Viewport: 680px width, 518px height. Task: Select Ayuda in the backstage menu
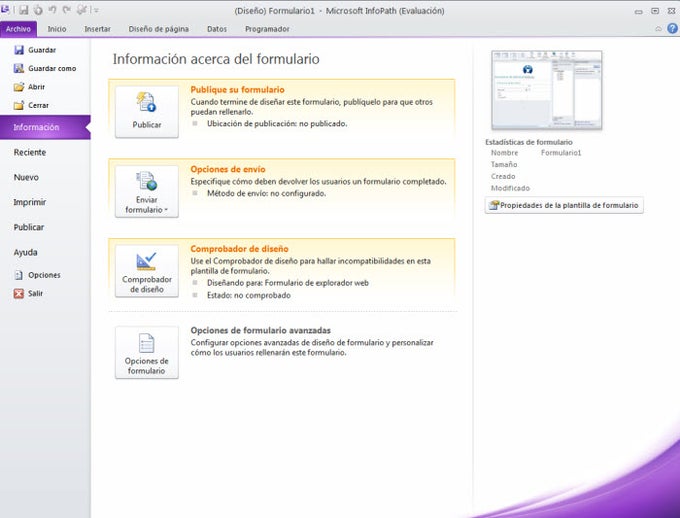25,252
